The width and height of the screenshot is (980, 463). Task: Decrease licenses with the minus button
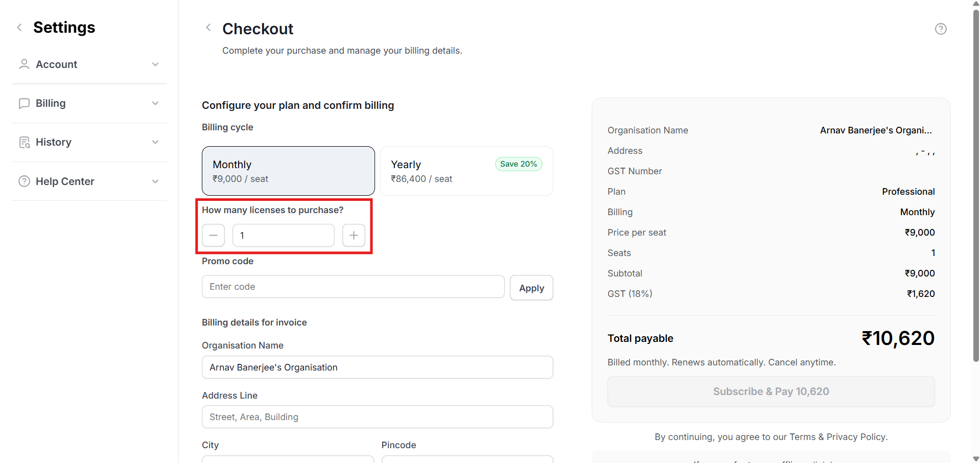pyautogui.click(x=213, y=236)
